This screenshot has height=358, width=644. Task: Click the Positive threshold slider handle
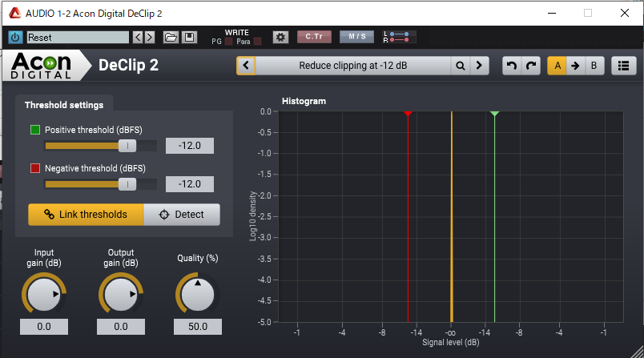click(127, 146)
